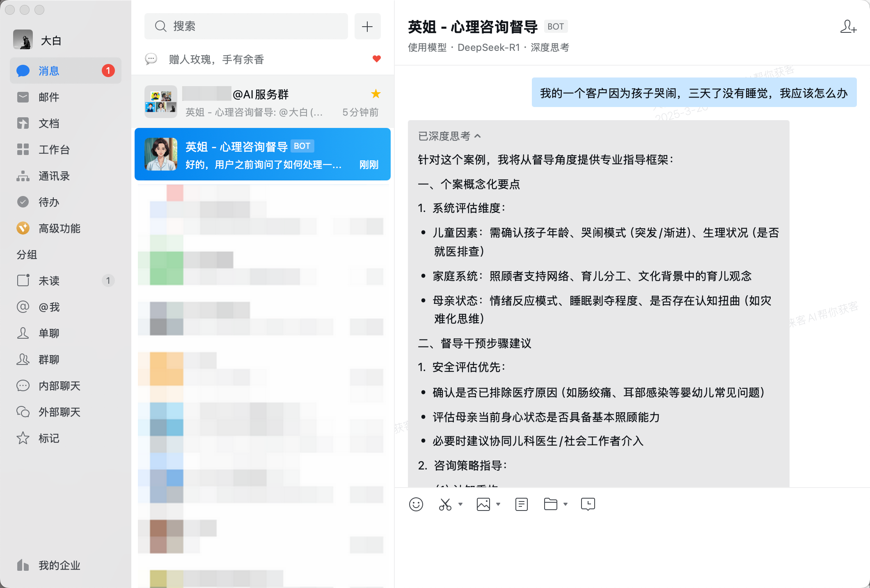Click the 搜索 search field
The image size is (870, 588).
coord(246,26)
